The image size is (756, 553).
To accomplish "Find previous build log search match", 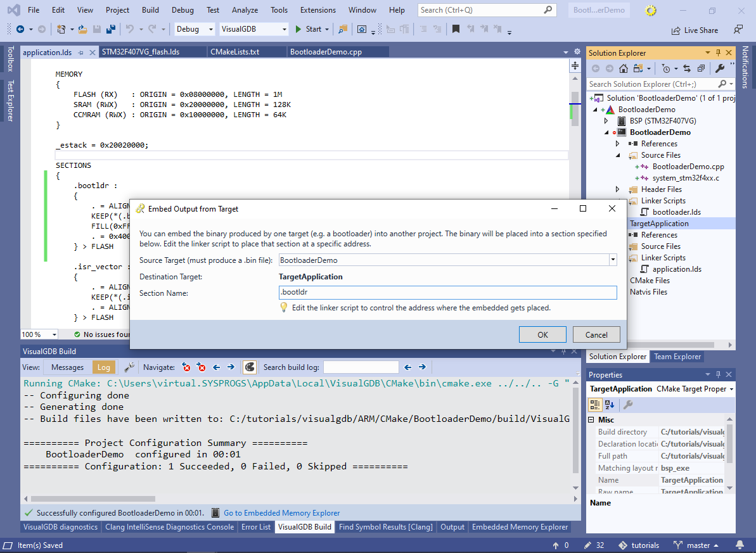I will tap(408, 367).
